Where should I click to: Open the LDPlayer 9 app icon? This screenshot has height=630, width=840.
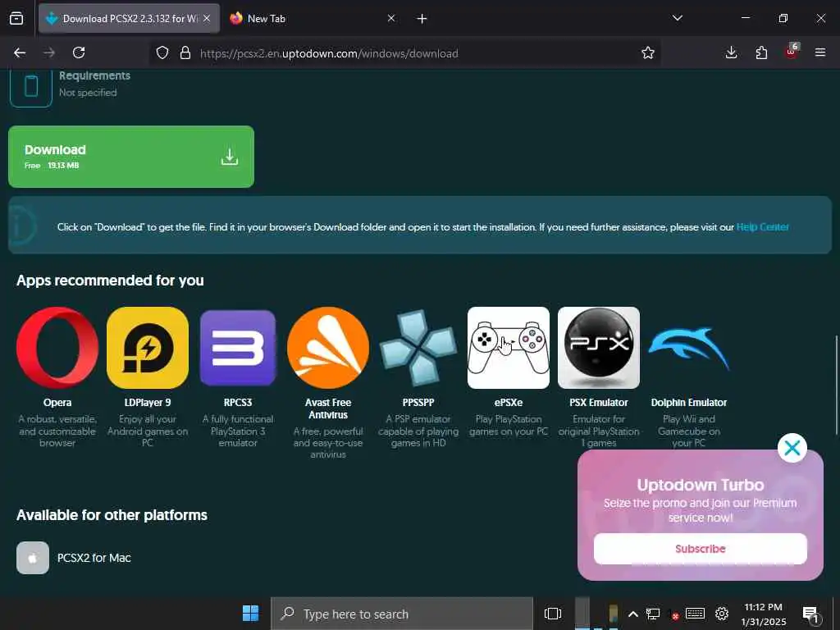148,348
